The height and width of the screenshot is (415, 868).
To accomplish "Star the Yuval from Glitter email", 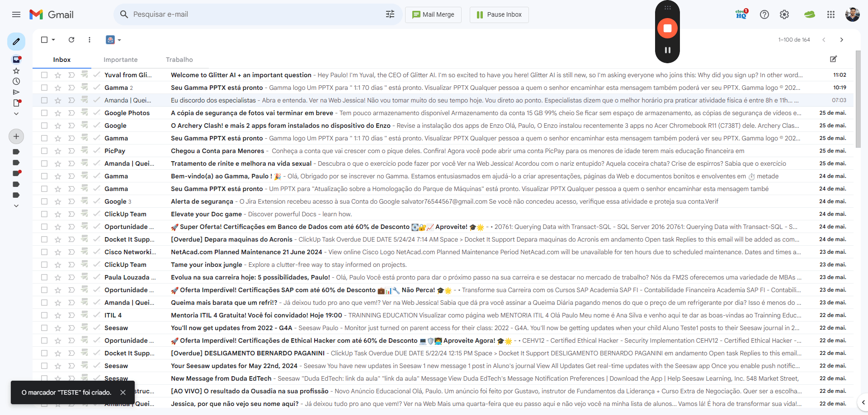I will (x=58, y=75).
